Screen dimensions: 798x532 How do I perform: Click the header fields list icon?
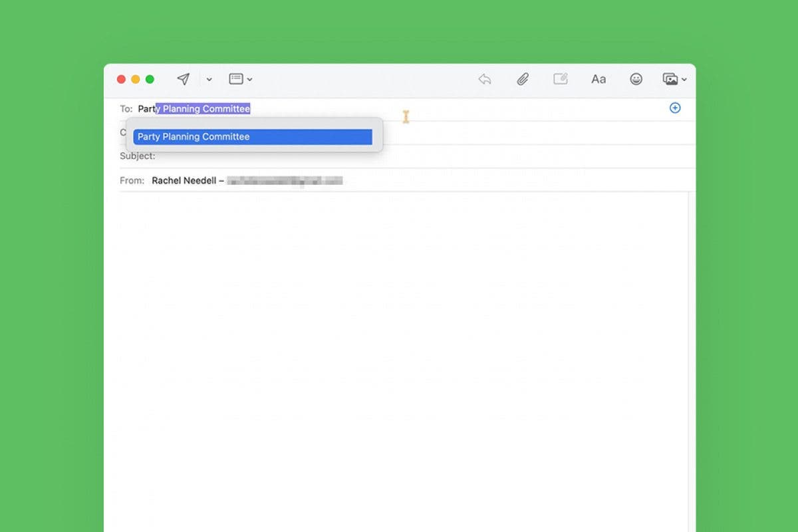236,78
